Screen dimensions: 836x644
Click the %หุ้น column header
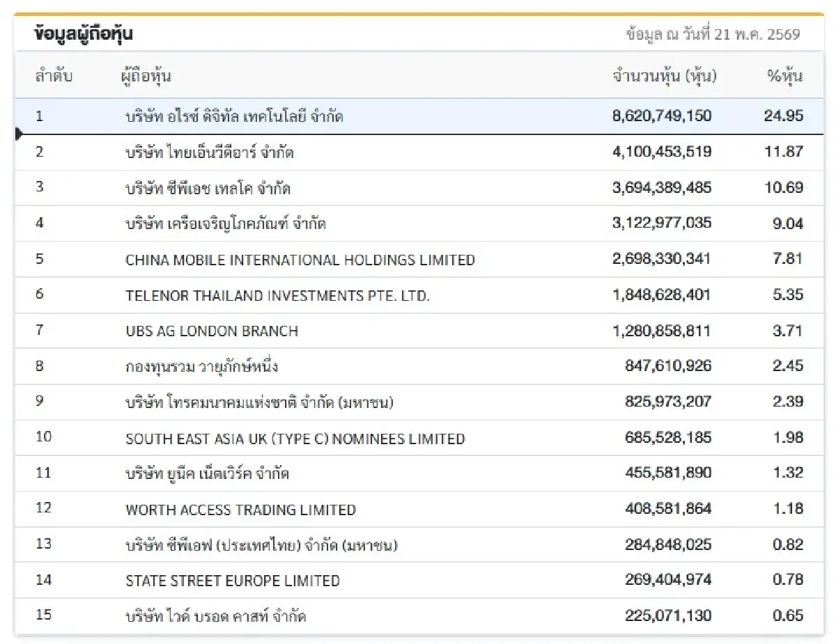pyautogui.click(x=785, y=76)
